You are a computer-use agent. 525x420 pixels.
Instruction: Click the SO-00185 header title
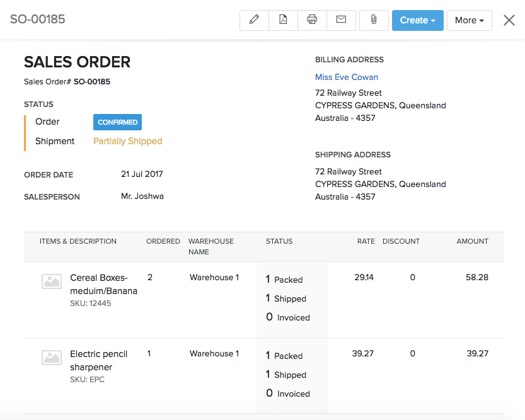38,20
